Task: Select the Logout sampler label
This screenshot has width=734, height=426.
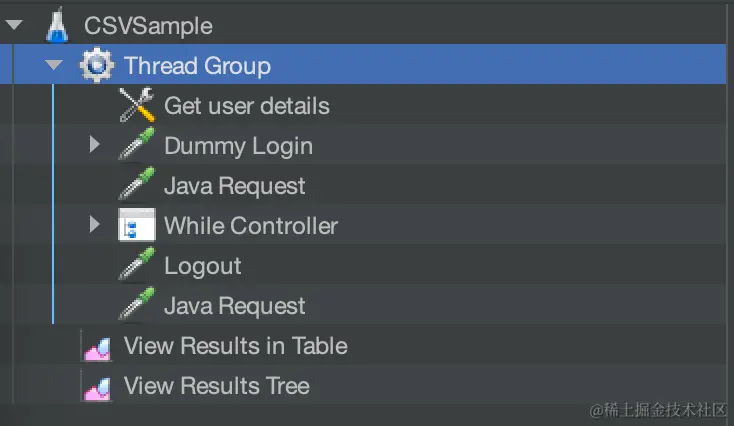Action: pyautogui.click(x=202, y=266)
